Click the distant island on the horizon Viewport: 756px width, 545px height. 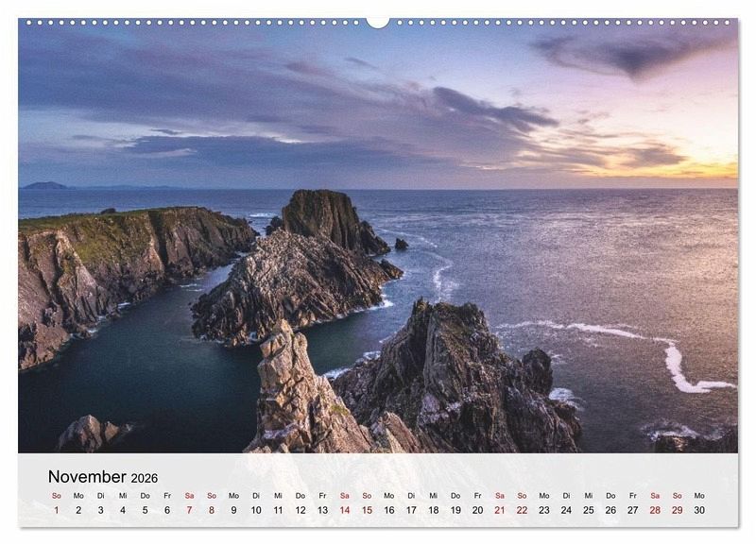pyautogui.click(x=45, y=185)
